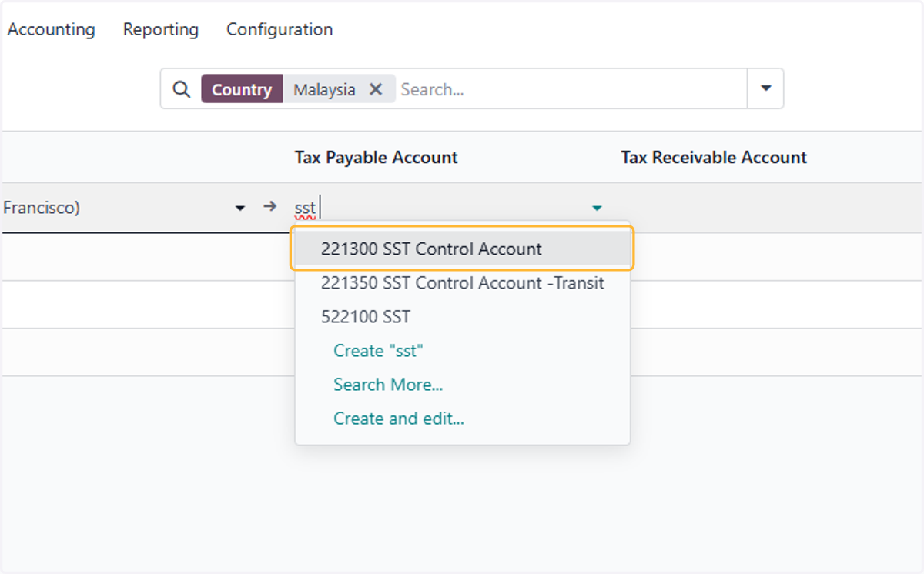Click the Malaysia filter value

pos(324,89)
